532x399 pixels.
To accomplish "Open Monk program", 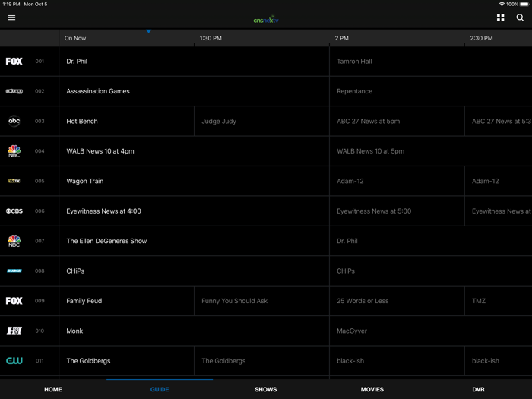I will (194, 331).
